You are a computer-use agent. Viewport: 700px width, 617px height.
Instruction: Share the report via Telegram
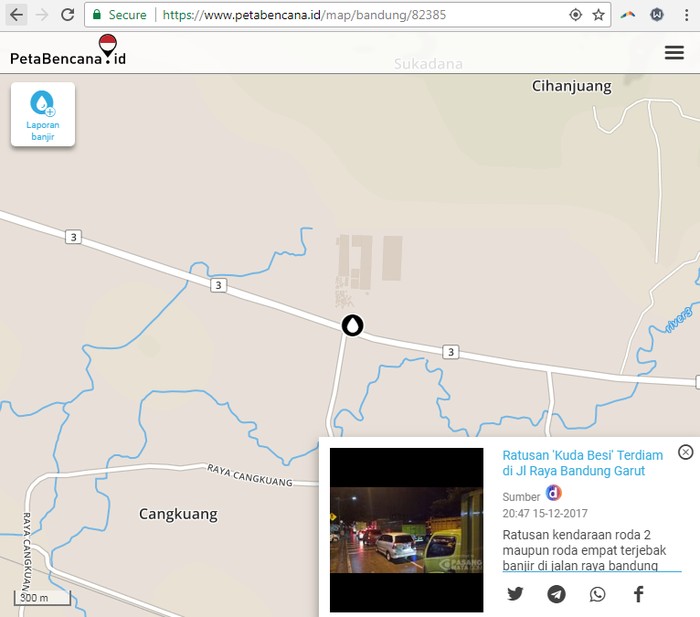pyautogui.click(x=556, y=594)
